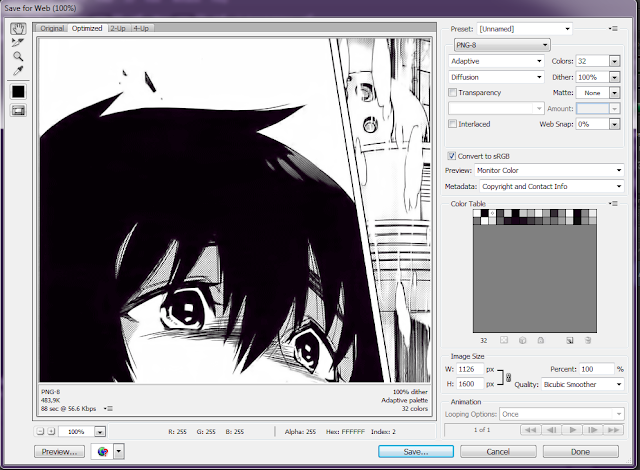
Task: Click the Done button
Action: tap(580, 452)
